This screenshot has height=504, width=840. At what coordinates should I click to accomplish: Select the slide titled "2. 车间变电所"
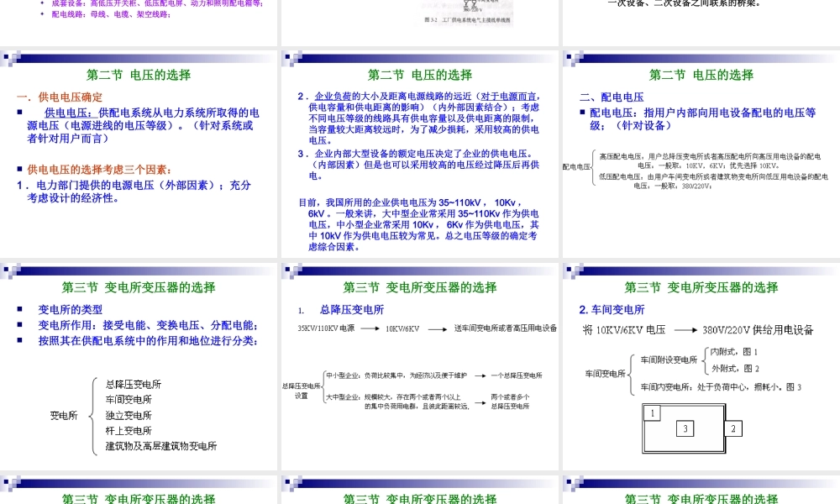612,309
